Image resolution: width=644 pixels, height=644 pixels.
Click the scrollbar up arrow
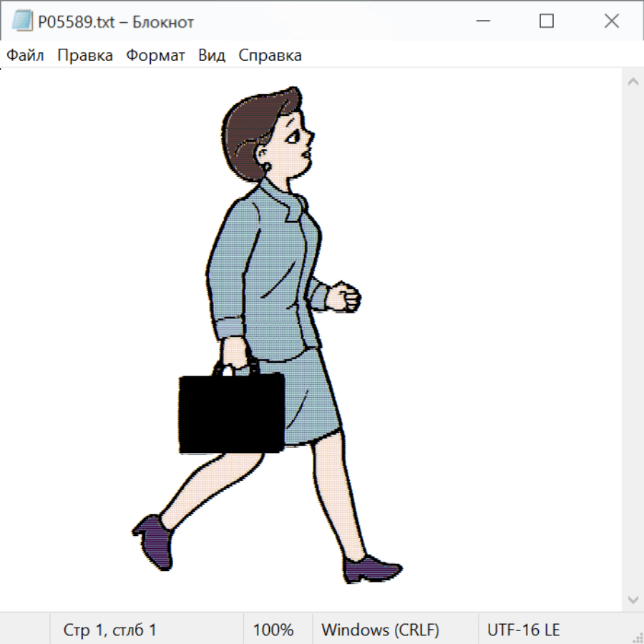click(x=633, y=82)
